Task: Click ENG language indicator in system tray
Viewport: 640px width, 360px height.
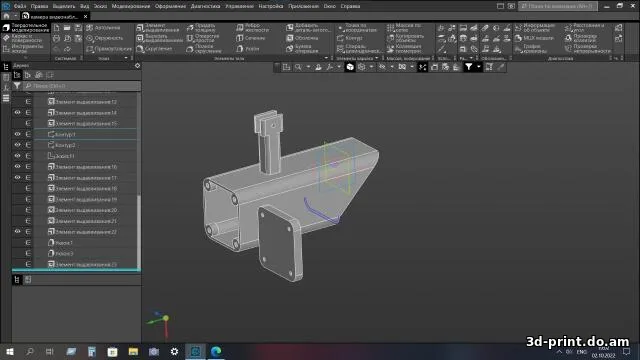Action: (581, 352)
